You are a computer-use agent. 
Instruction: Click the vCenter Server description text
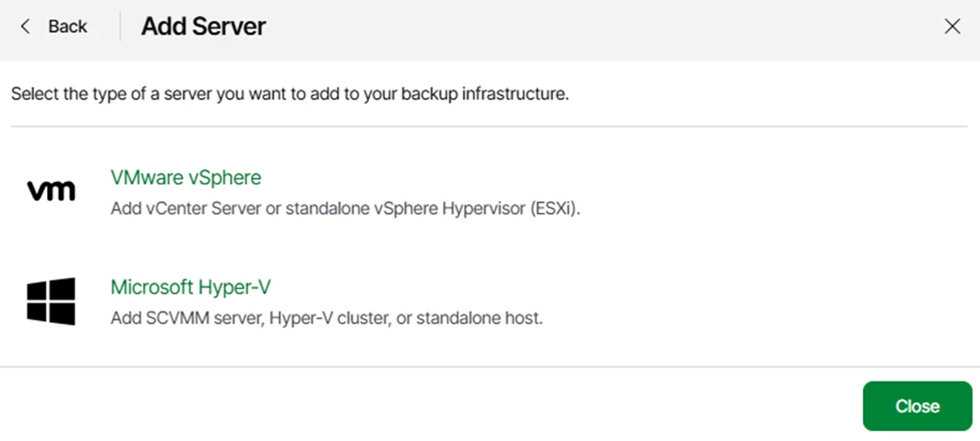(345, 208)
